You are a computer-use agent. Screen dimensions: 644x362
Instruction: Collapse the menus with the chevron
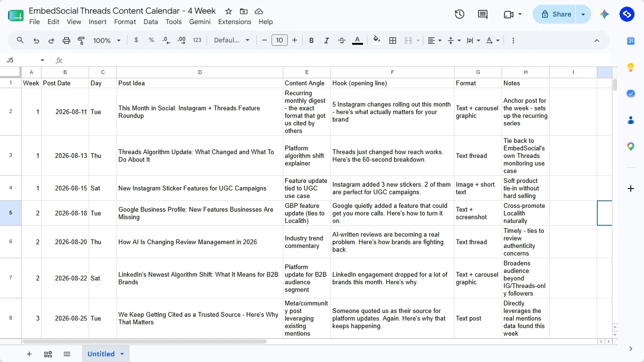click(596, 41)
